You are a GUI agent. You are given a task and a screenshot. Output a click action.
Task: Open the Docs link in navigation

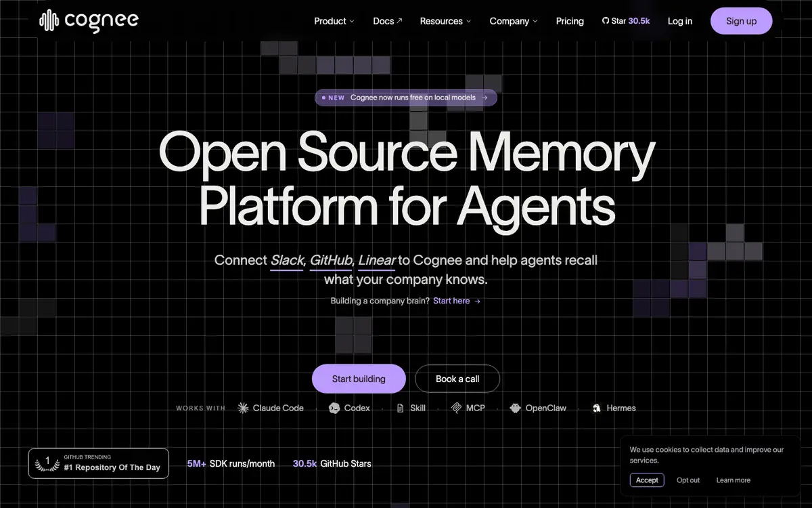(388, 21)
